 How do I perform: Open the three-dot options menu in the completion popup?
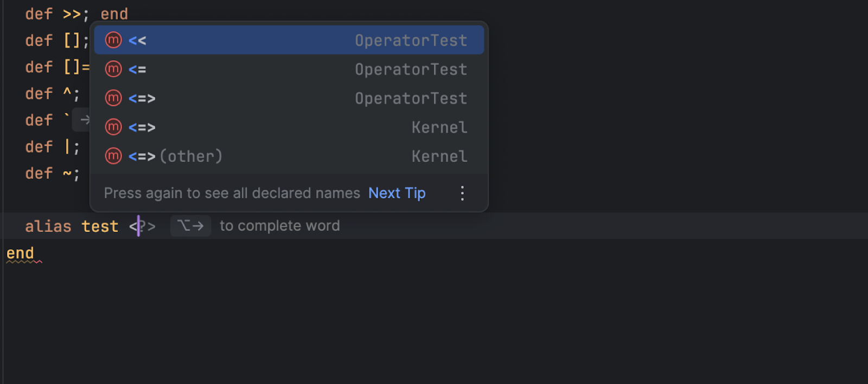462,193
